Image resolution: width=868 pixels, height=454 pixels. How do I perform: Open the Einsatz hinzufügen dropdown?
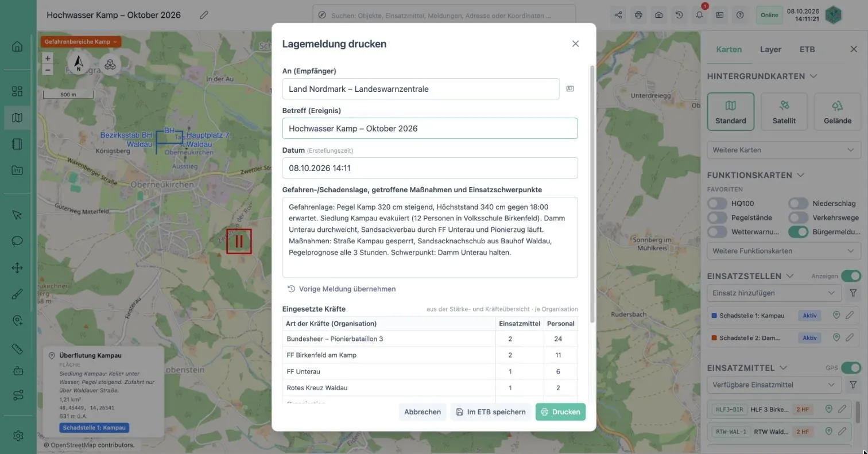(774, 293)
